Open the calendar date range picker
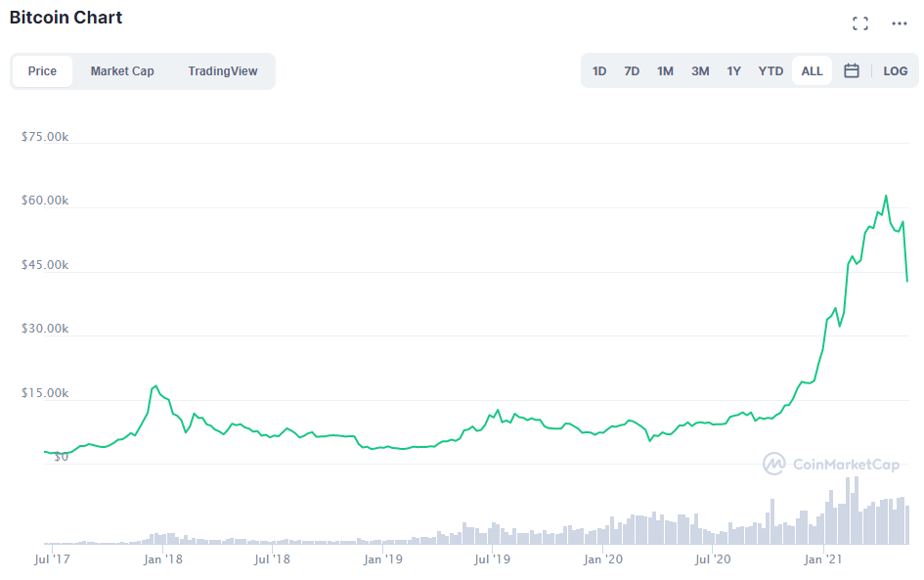 (x=852, y=70)
